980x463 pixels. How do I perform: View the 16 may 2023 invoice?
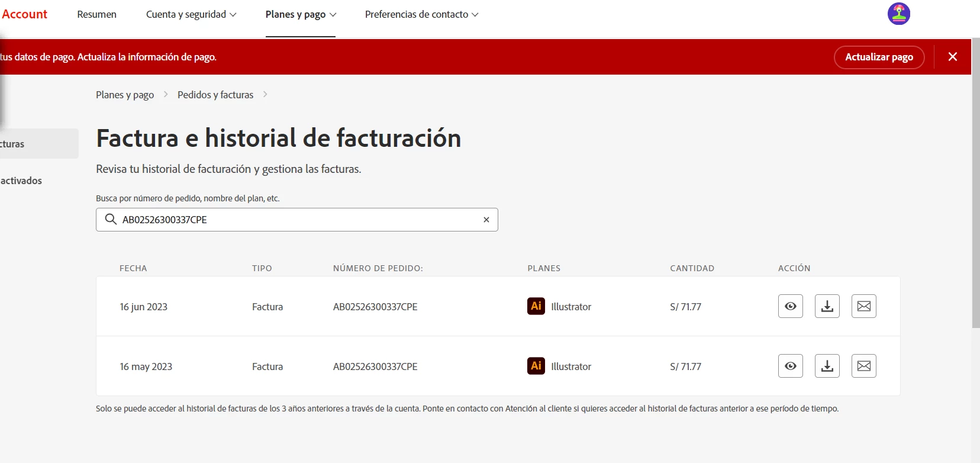pos(790,366)
